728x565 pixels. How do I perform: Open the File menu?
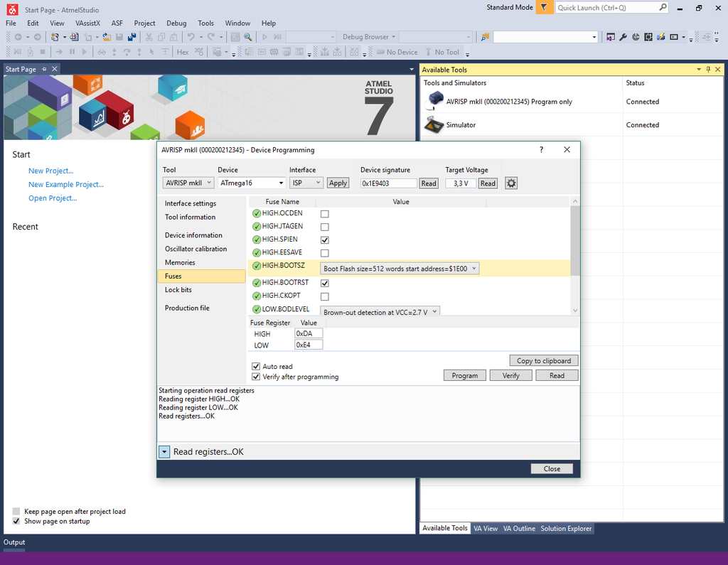click(x=11, y=23)
